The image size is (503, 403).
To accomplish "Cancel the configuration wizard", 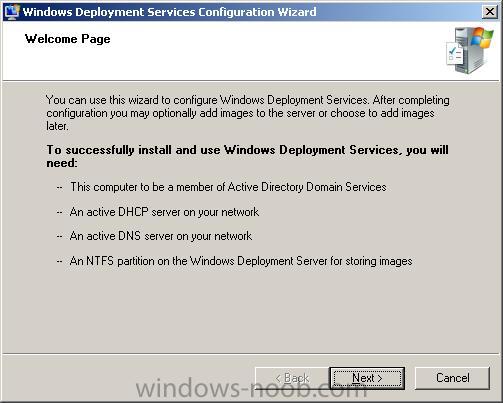I will 452,378.
